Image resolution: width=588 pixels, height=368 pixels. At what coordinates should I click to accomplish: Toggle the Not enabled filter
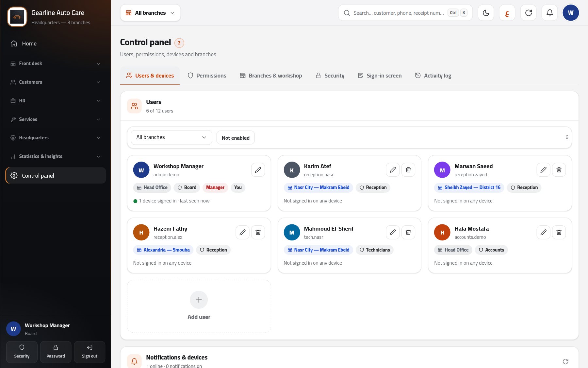236,138
